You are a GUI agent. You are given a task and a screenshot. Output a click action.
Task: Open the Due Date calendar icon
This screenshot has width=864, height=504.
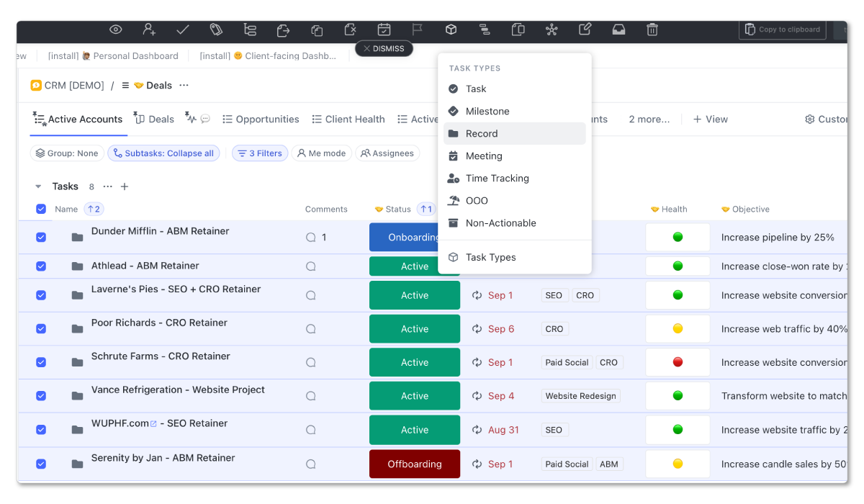pyautogui.click(x=384, y=30)
